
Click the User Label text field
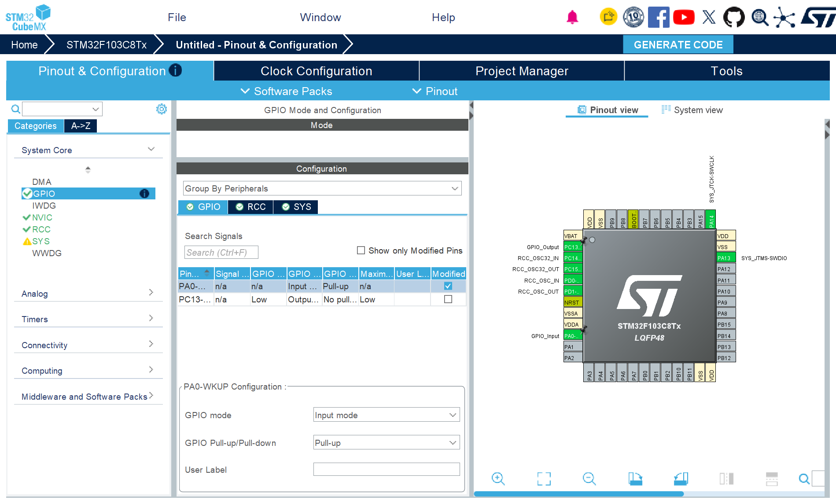pyautogui.click(x=387, y=469)
